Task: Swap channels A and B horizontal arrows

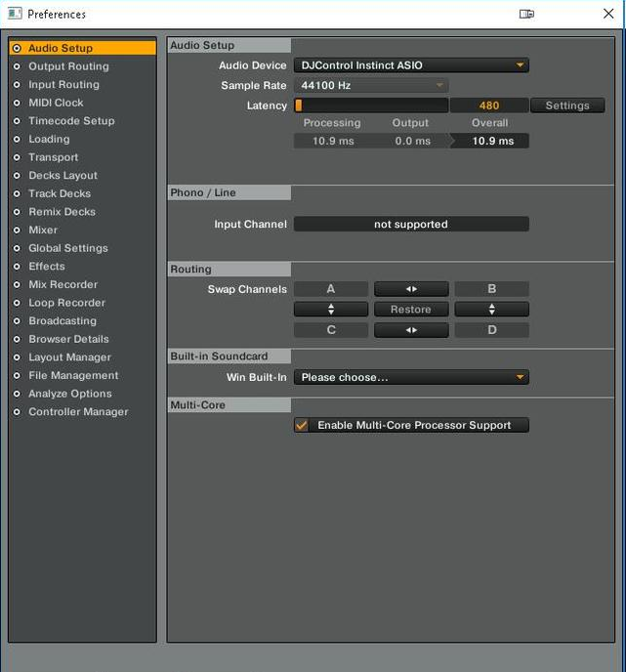Action: (411, 289)
